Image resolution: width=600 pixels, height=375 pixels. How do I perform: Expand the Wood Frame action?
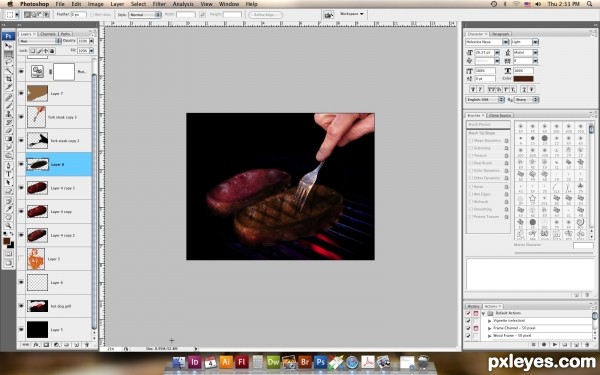[490, 336]
